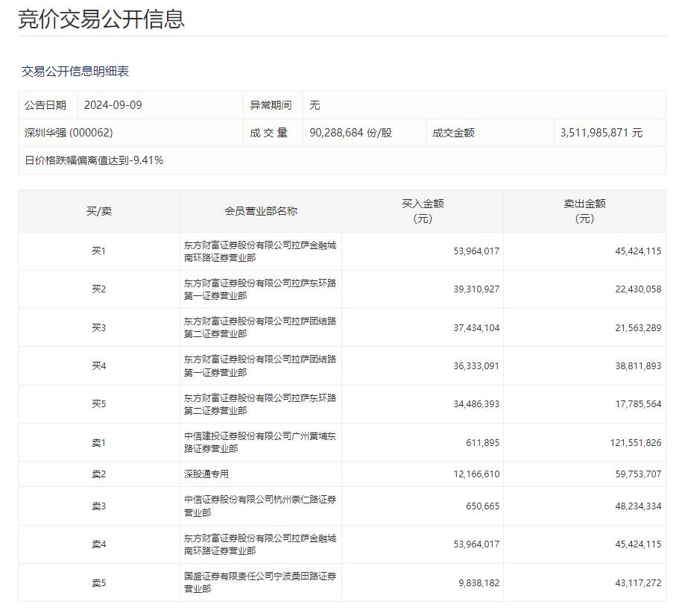
Task: Click the 成交金额 value 3,511,985,871 元
Action: [601, 133]
